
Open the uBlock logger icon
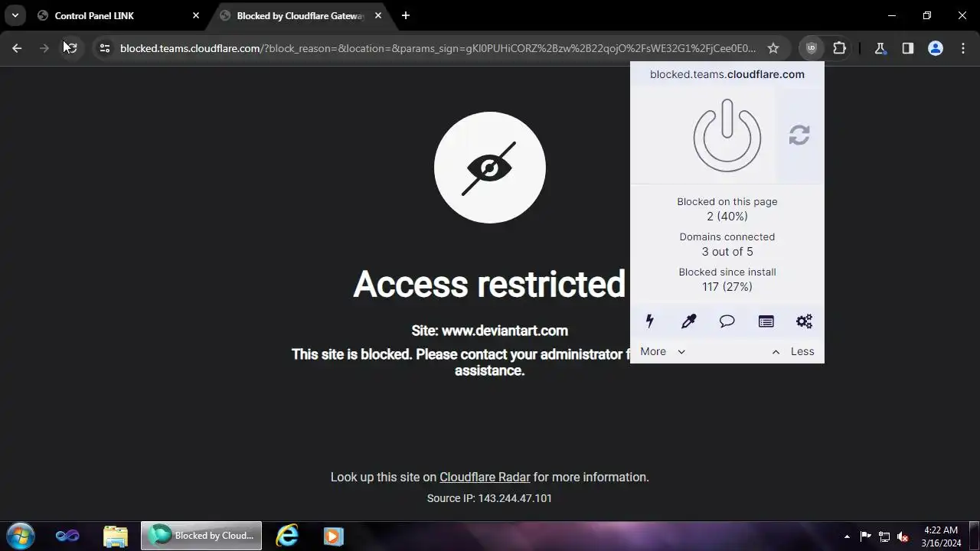(x=766, y=321)
